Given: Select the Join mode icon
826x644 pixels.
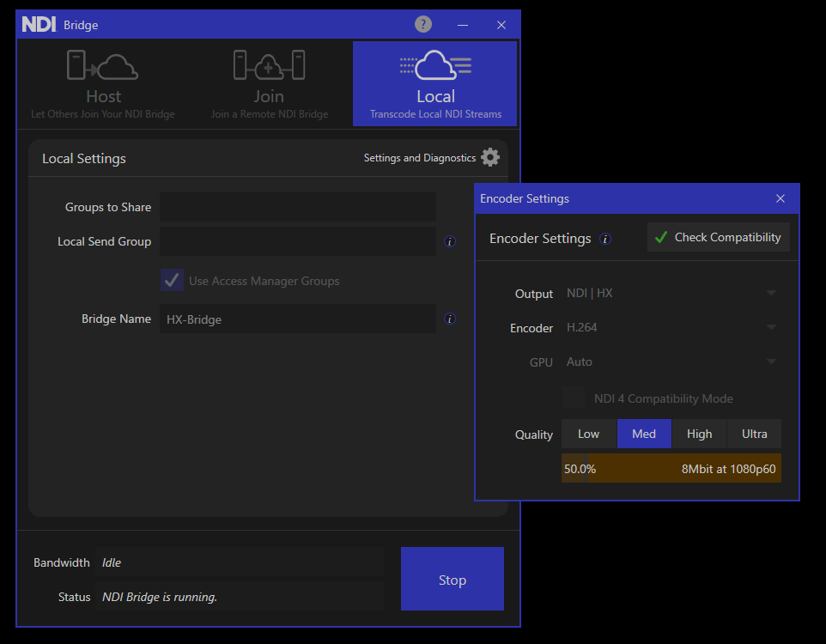Looking at the screenshot, I should [x=269, y=64].
